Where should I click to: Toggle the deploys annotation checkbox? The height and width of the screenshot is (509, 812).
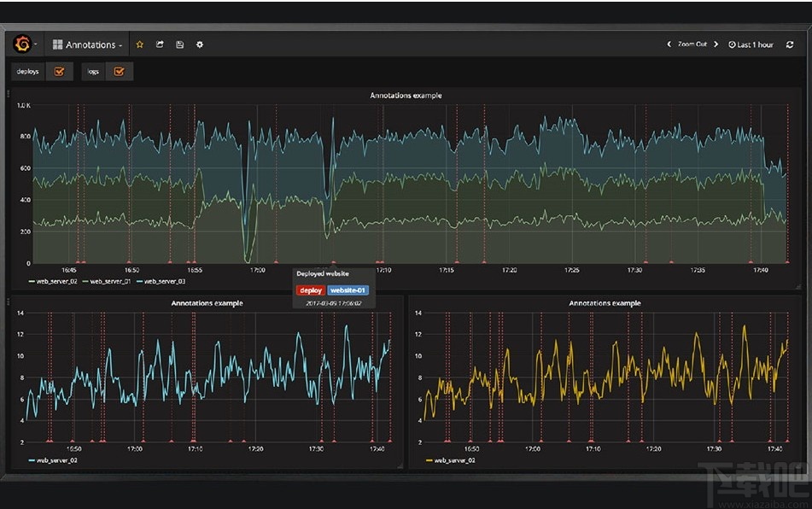[59, 72]
